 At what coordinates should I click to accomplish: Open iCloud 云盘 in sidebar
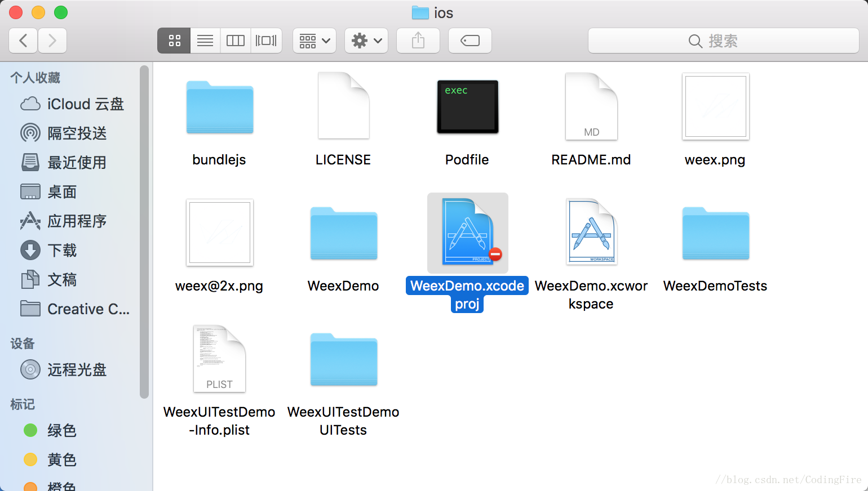[x=72, y=104]
